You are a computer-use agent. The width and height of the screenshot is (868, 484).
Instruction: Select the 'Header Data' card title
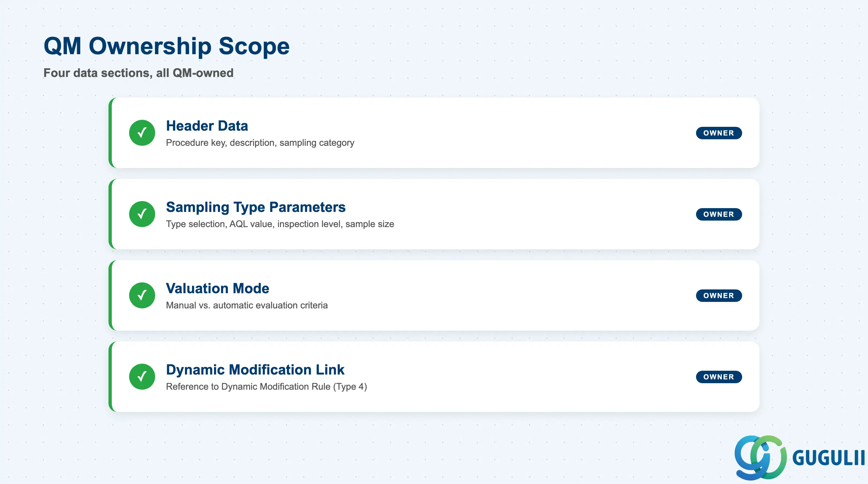coord(207,126)
